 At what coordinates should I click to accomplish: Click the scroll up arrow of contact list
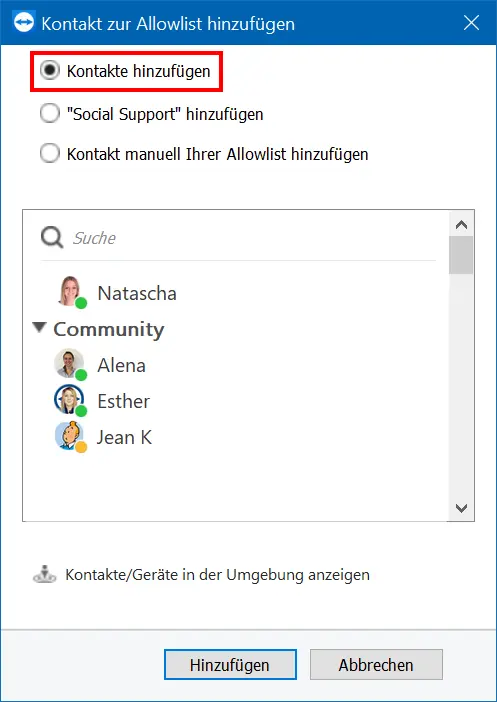tap(461, 225)
